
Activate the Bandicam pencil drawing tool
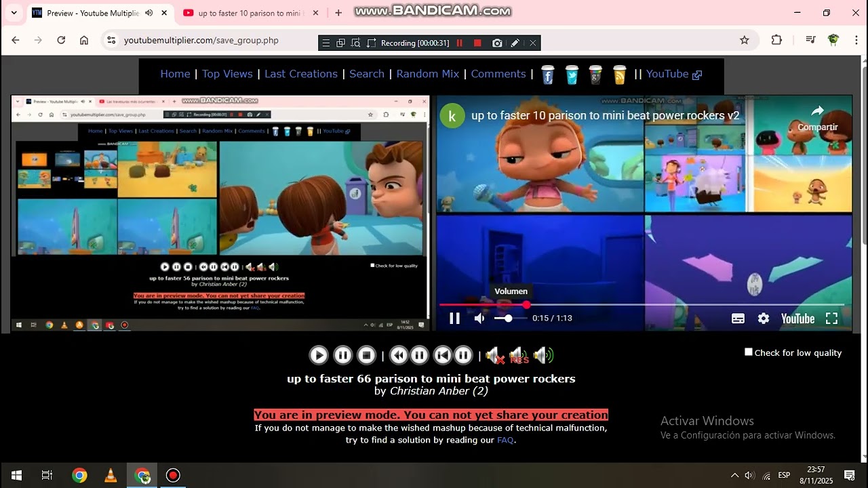(515, 43)
